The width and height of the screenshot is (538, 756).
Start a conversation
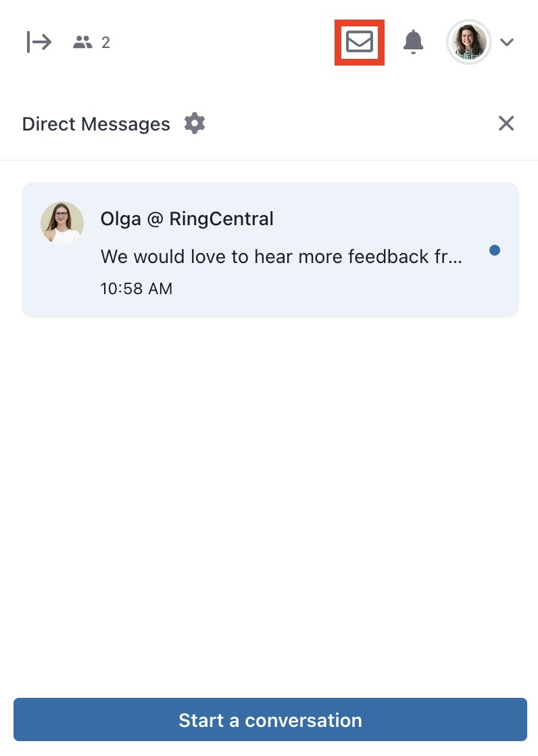tap(270, 719)
